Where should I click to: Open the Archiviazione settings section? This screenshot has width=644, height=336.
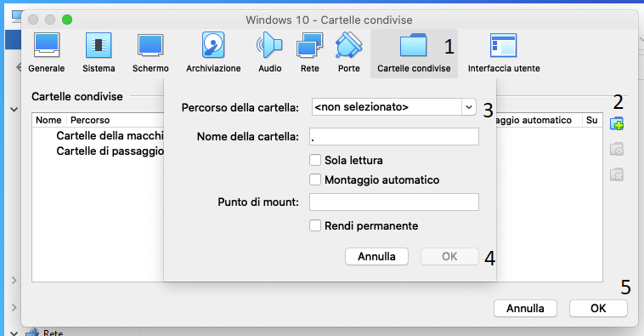pyautogui.click(x=213, y=53)
